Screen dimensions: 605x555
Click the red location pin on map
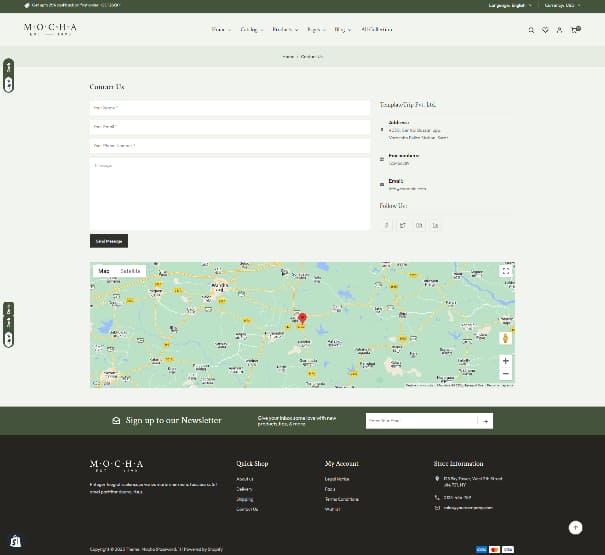coord(302,319)
